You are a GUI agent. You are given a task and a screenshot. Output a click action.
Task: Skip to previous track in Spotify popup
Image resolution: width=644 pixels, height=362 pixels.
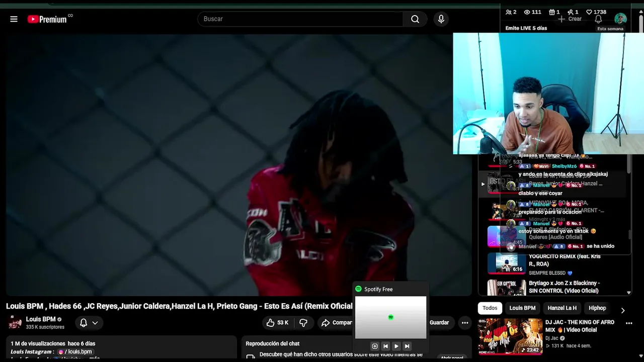tap(385, 346)
